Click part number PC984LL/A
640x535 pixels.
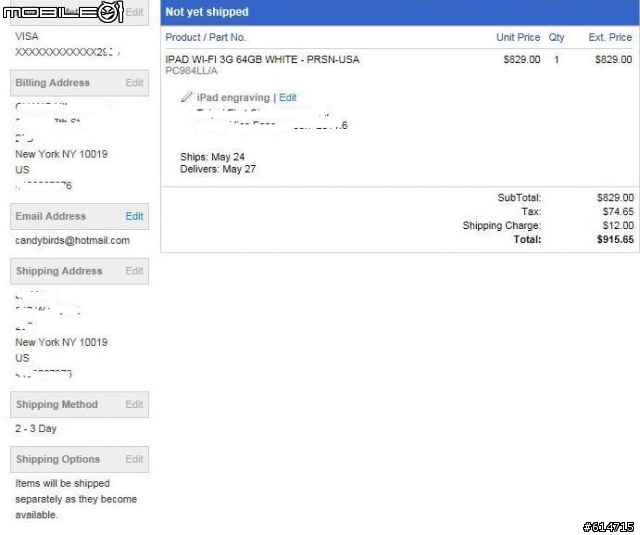click(191, 71)
